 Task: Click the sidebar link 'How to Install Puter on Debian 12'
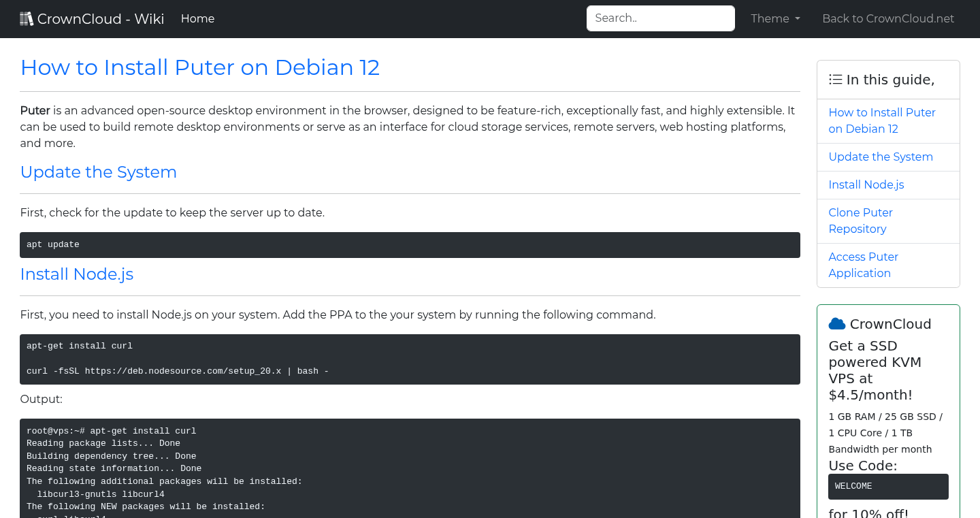point(882,120)
